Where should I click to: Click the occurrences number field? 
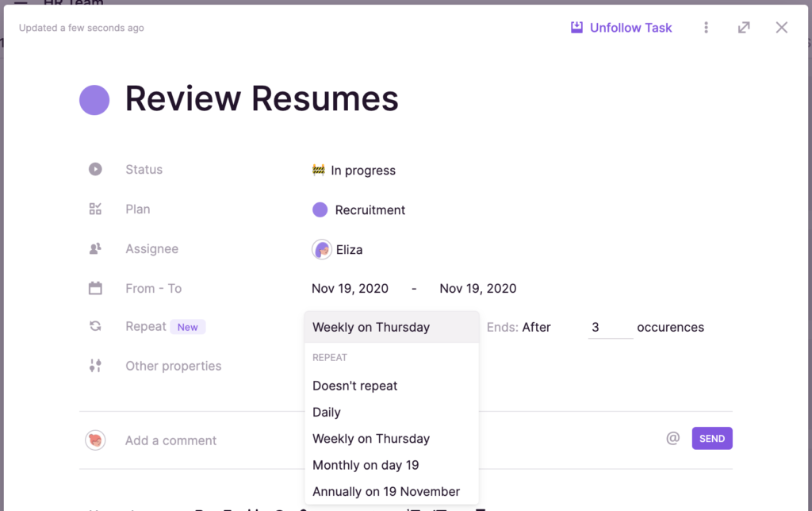pos(610,328)
